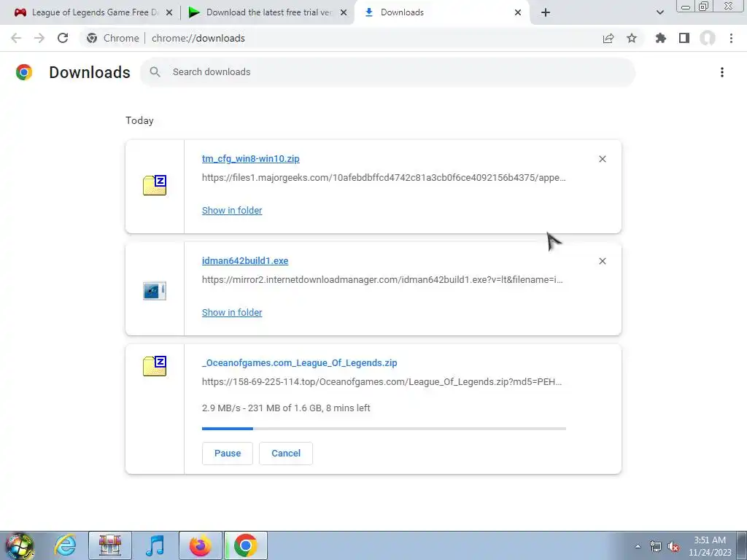747x560 pixels.
Task: Open the profile avatar menu
Action: (708, 38)
